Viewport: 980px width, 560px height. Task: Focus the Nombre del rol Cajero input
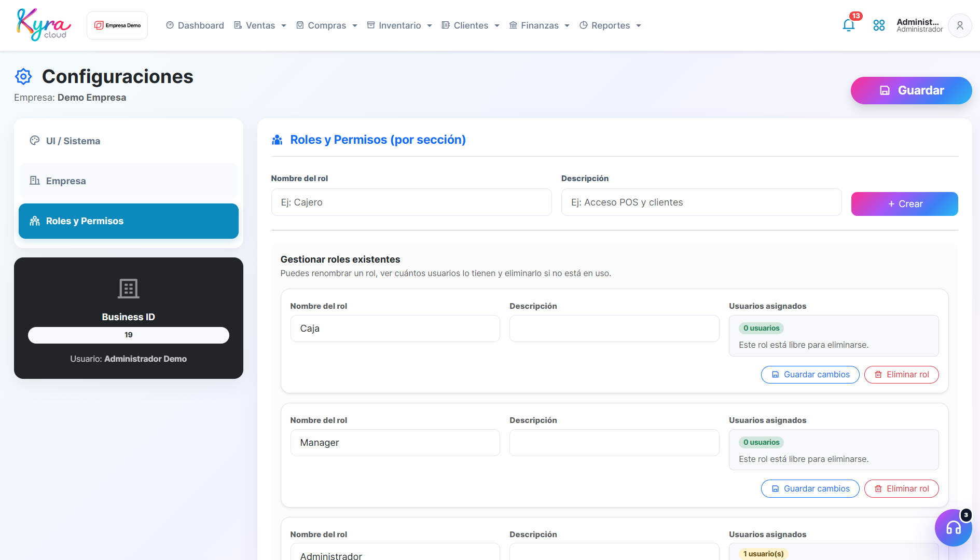coord(411,202)
